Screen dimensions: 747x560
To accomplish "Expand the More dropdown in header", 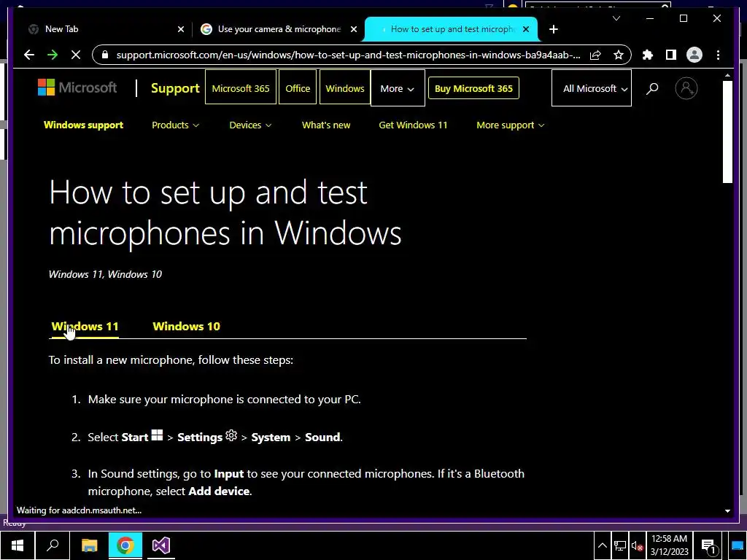I will coord(398,88).
